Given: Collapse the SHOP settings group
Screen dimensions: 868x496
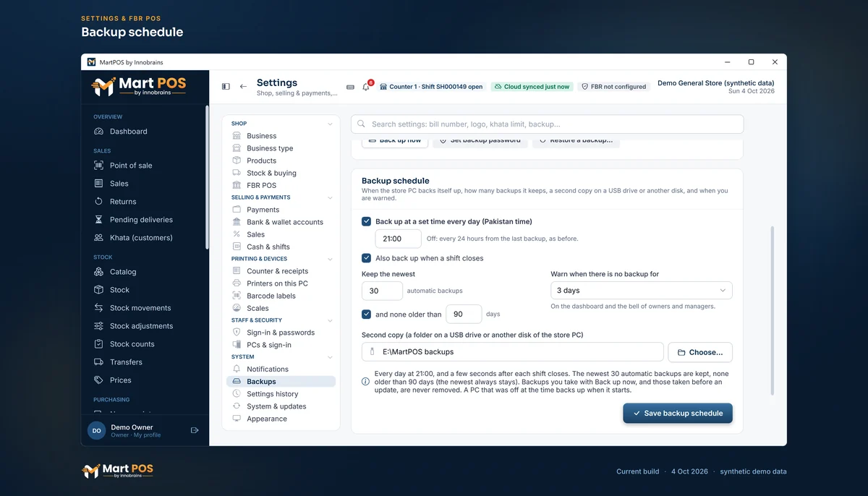Looking at the screenshot, I should 330,124.
